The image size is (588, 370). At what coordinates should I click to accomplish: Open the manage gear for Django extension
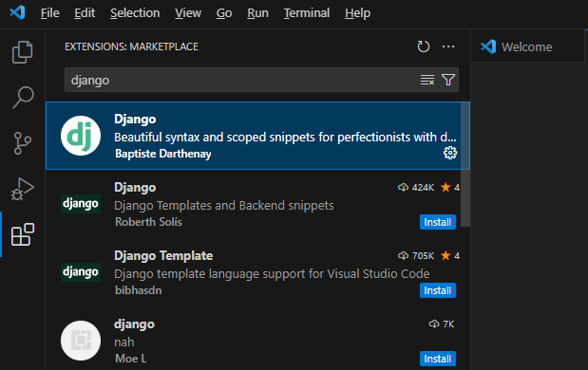(450, 153)
